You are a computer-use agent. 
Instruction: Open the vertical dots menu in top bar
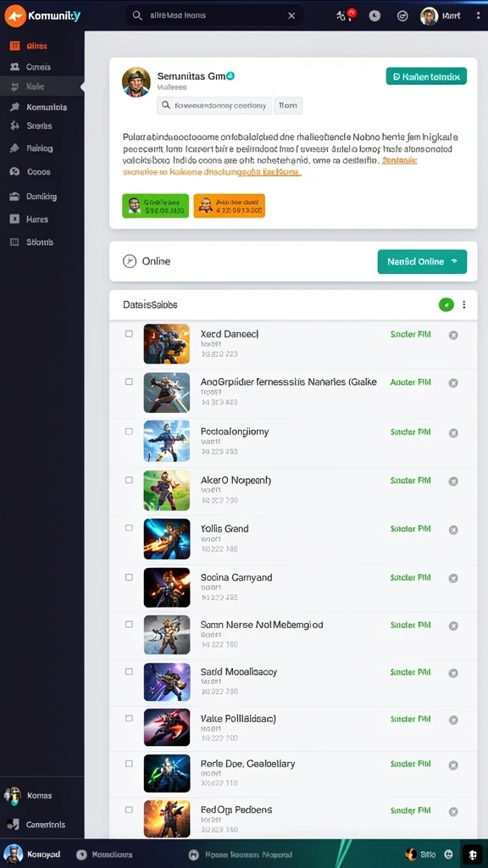(478, 15)
